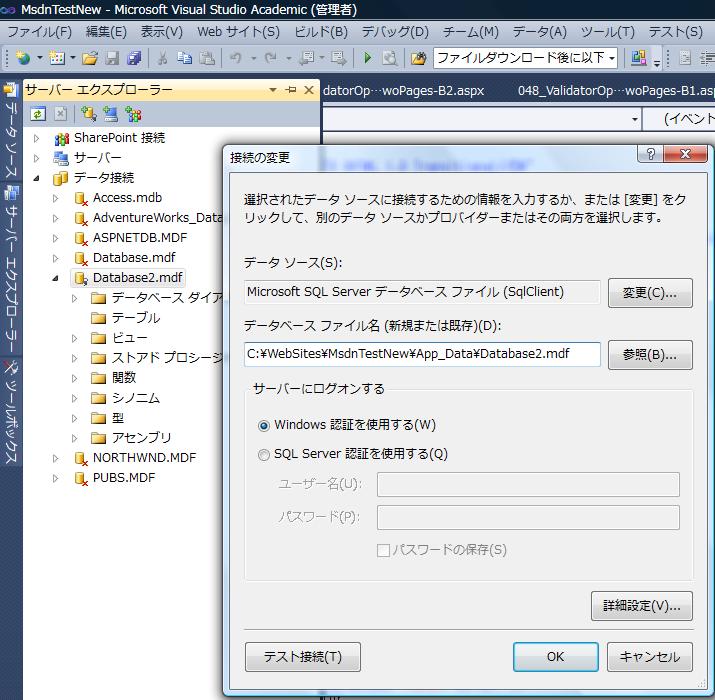Click Save All toolbar icon
This screenshot has width=715, height=700.
point(134,58)
